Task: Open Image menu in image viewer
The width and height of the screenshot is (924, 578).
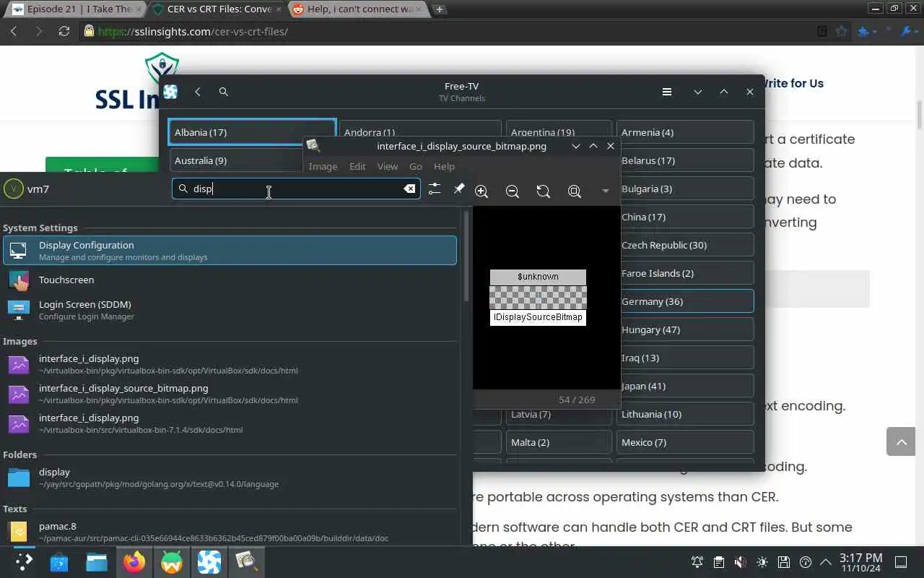Action: (323, 166)
